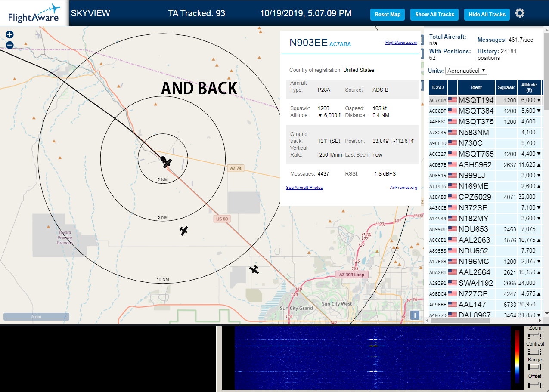
Task: Select the aircraft icon below the 5 NM ring
Action: (184, 231)
